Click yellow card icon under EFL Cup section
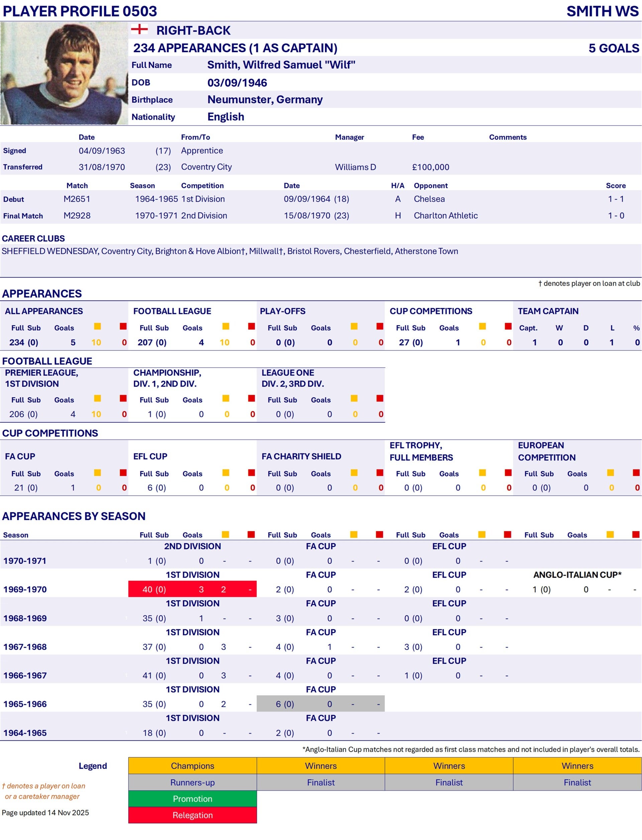642x840 pixels. [226, 473]
